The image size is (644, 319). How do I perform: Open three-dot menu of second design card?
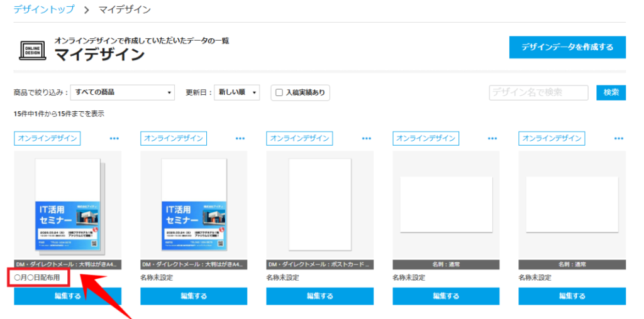[240, 138]
